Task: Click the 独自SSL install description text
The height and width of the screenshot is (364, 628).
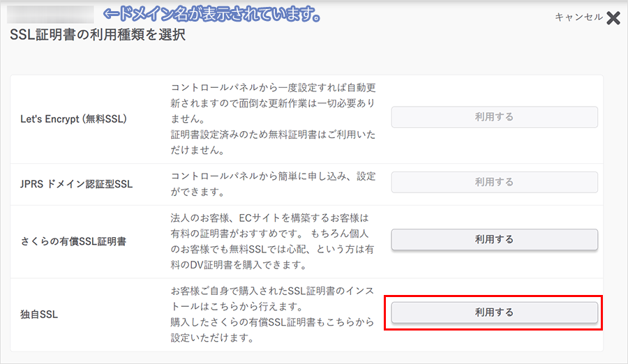Action: click(x=274, y=298)
